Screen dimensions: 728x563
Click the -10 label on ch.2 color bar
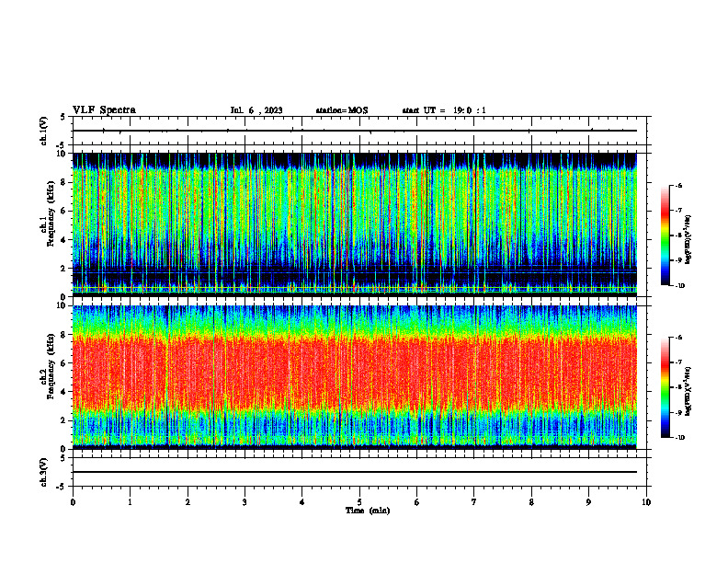[x=679, y=438]
